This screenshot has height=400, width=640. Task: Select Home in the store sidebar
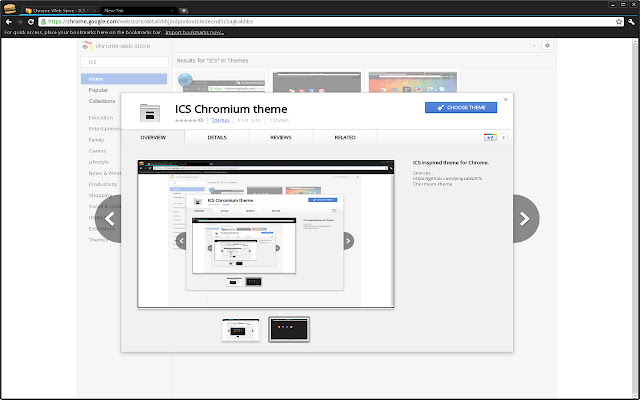pos(124,79)
